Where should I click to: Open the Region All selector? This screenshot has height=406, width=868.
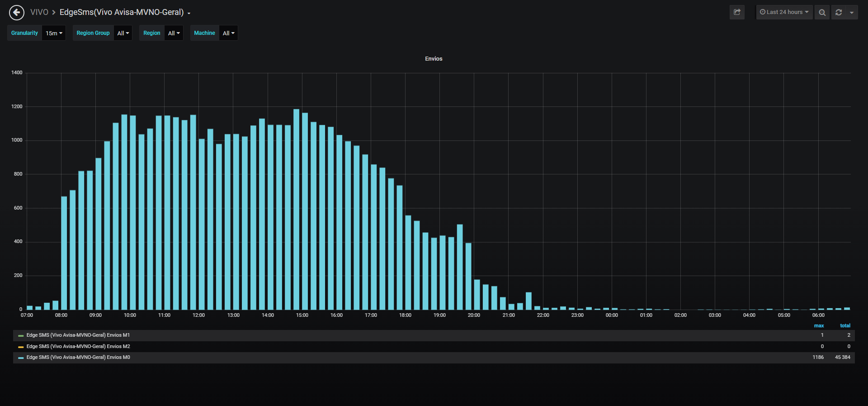(x=174, y=33)
